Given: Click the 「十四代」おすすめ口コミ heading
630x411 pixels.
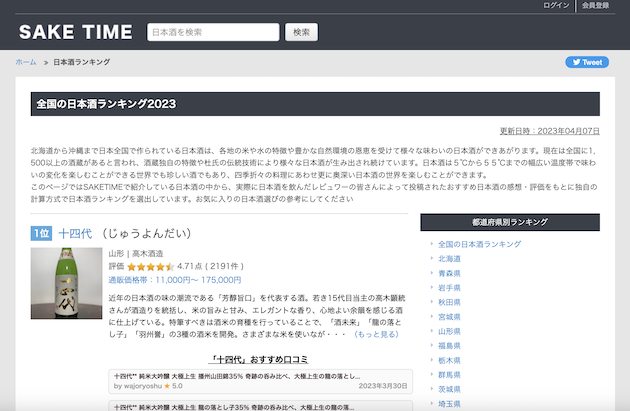Looking at the screenshot, I should (259, 359).
